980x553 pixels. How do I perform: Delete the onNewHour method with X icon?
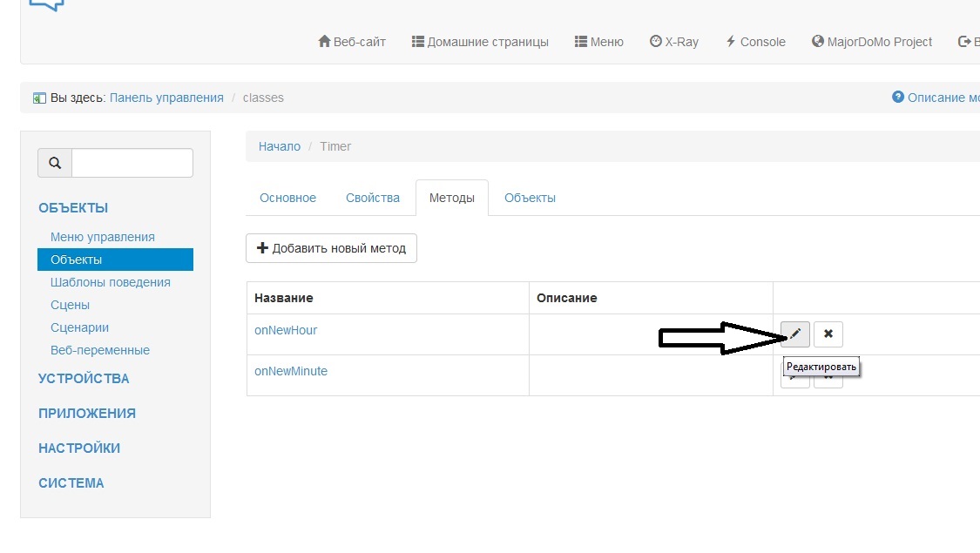pyautogui.click(x=828, y=334)
